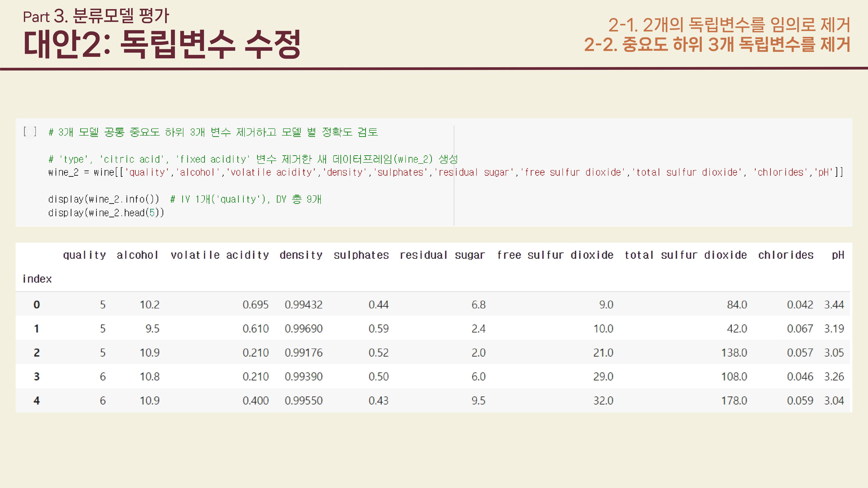Viewport: 868px width, 488px height.
Task: Click the 'alcohol' column header
Action: point(138,255)
